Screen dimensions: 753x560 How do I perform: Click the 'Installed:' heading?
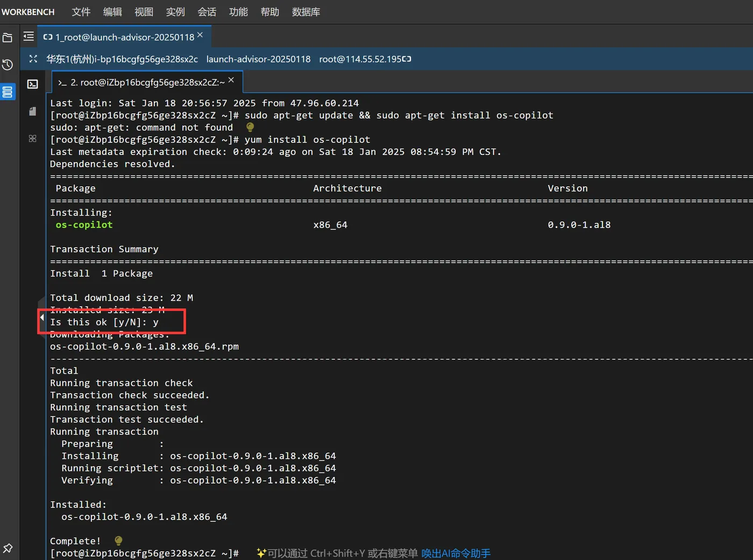79,505
